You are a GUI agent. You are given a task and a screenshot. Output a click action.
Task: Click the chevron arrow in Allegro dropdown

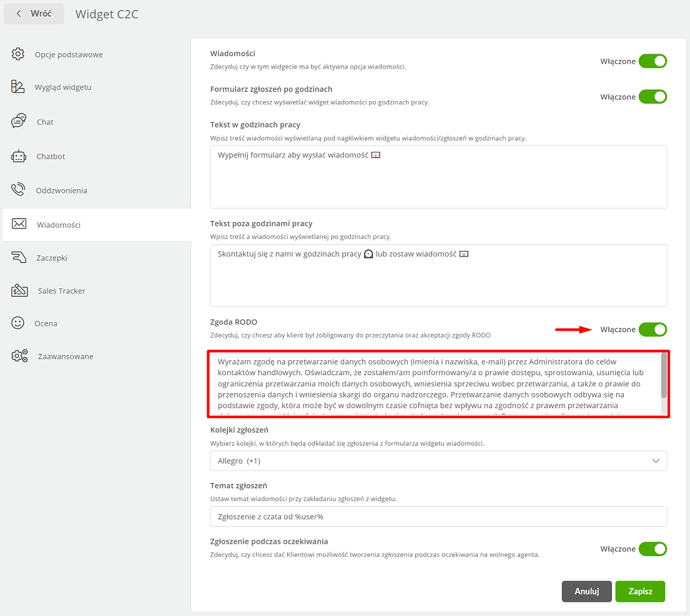click(x=656, y=461)
